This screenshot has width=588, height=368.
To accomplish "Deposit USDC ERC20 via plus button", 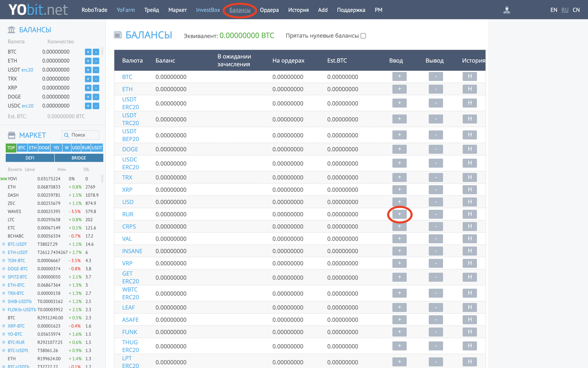I will (x=399, y=163).
